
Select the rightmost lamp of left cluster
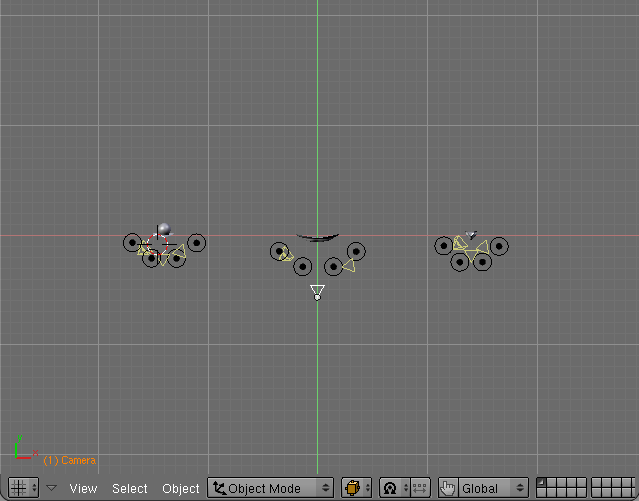[x=197, y=243]
